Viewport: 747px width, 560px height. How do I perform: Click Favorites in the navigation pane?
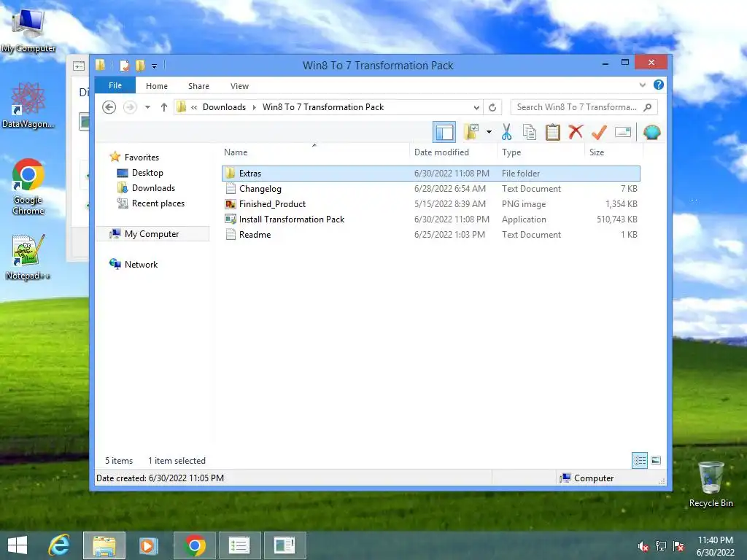142,157
